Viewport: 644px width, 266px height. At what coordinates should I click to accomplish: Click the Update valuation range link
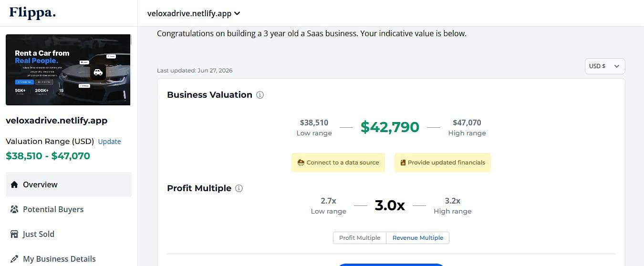click(x=109, y=142)
